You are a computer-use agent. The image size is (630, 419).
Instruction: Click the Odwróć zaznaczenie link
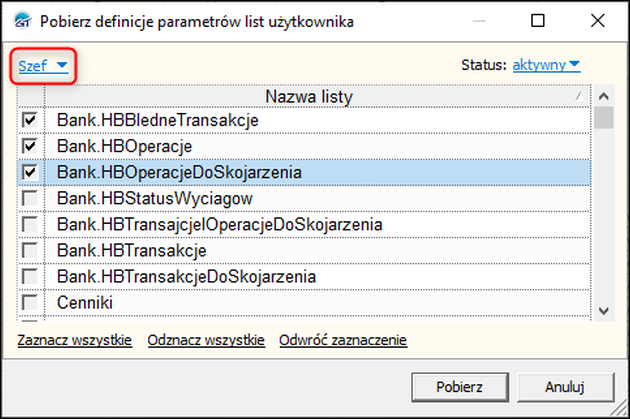[x=343, y=340]
